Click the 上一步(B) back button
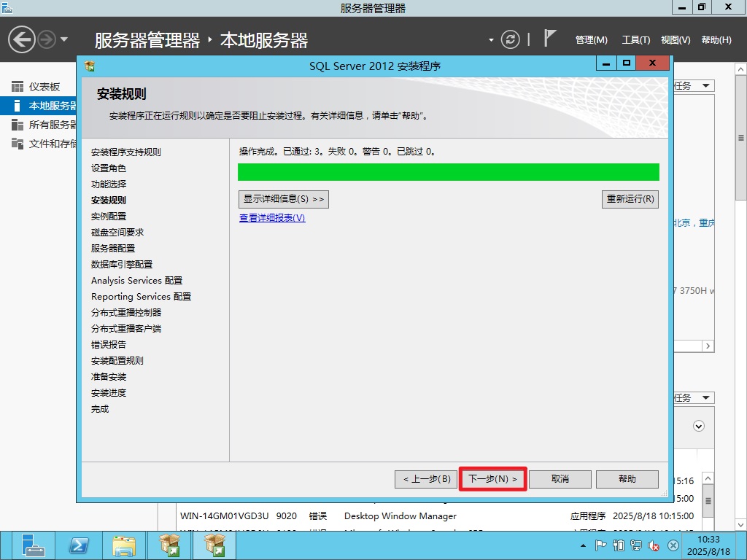Screen dimensions: 747x560 click(x=426, y=479)
